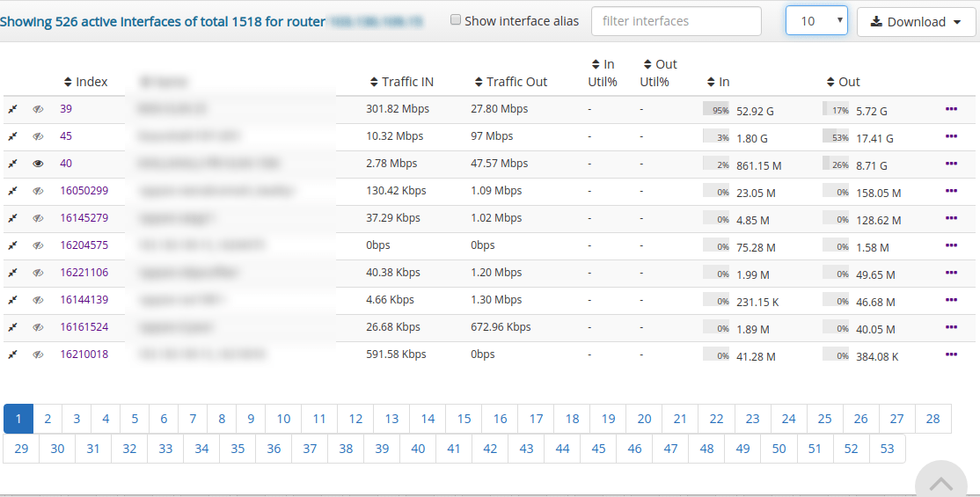Open the interface link 16161524

point(84,327)
